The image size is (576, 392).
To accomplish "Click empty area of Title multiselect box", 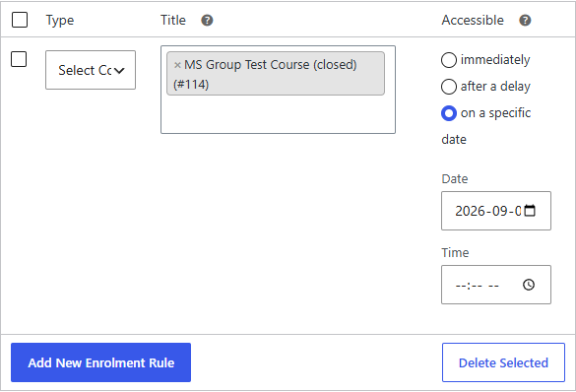I will (x=278, y=114).
